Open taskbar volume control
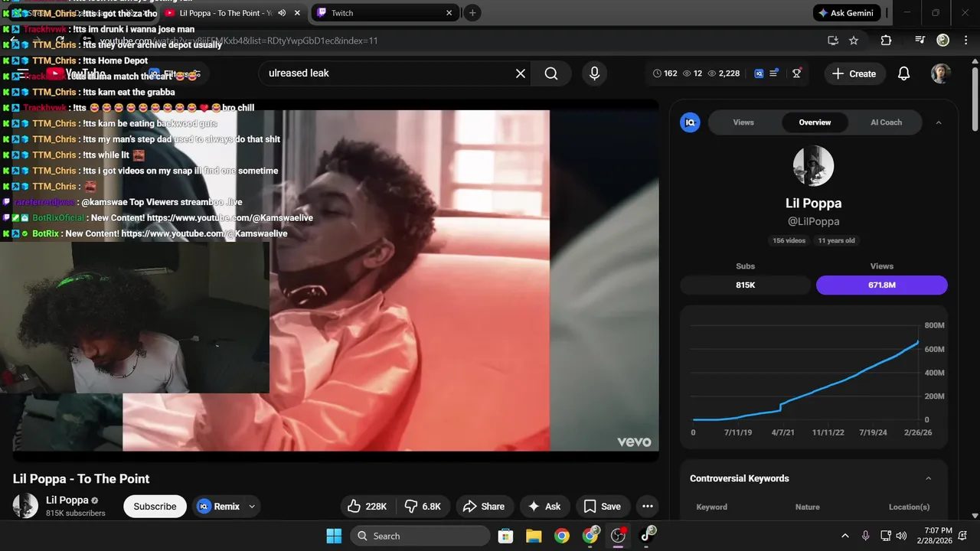 (x=901, y=536)
